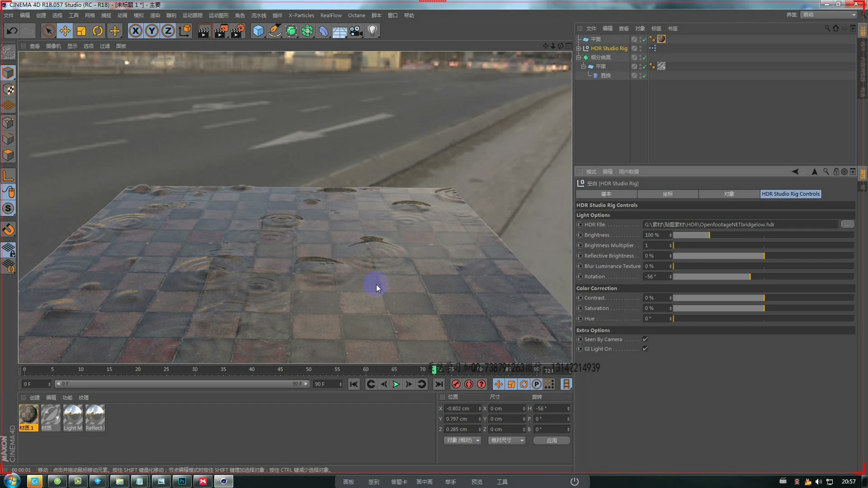Click the Render View clapperboard icon
This screenshot has width=868, height=488.
tap(204, 31)
